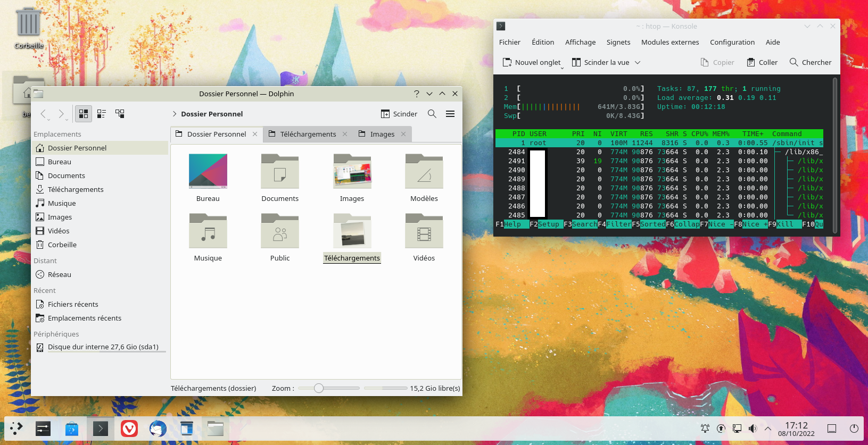868x445 pixels.
Task: Click the free disk space bar
Action: pos(386,388)
